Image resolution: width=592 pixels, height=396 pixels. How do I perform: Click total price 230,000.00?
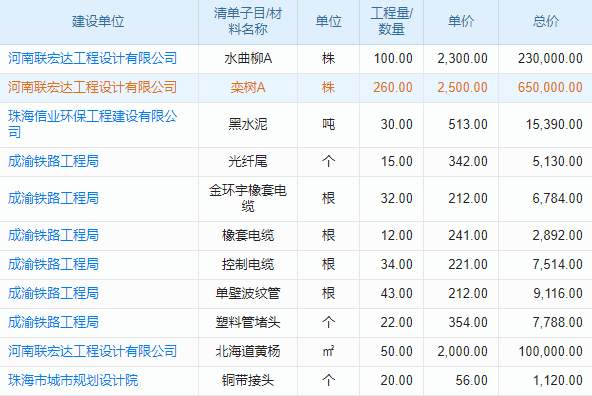550,59
